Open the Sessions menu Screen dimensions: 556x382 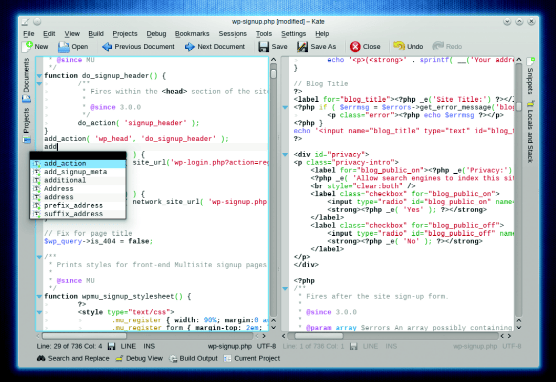pyautogui.click(x=233, y=34)
